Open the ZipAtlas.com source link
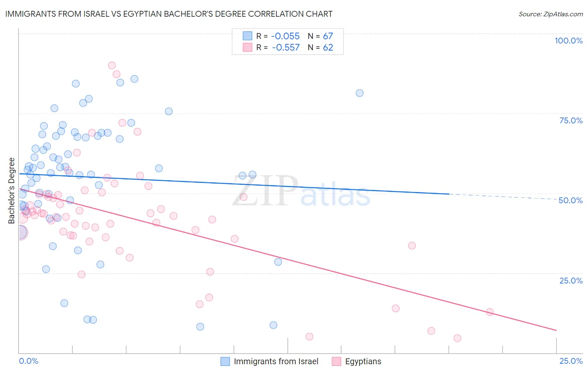 tap(551, 14)
